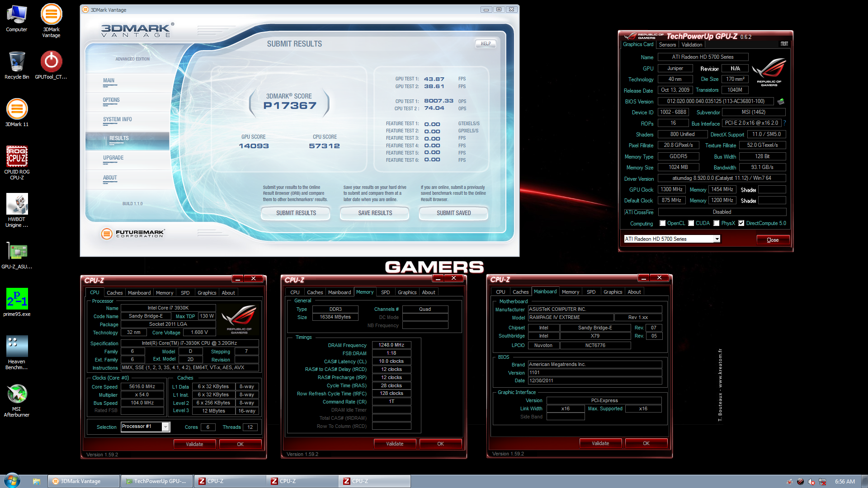Click the Show Desktop strip at the taskbar end
Viewport: 868px width, 488px height.
point(864,481)
